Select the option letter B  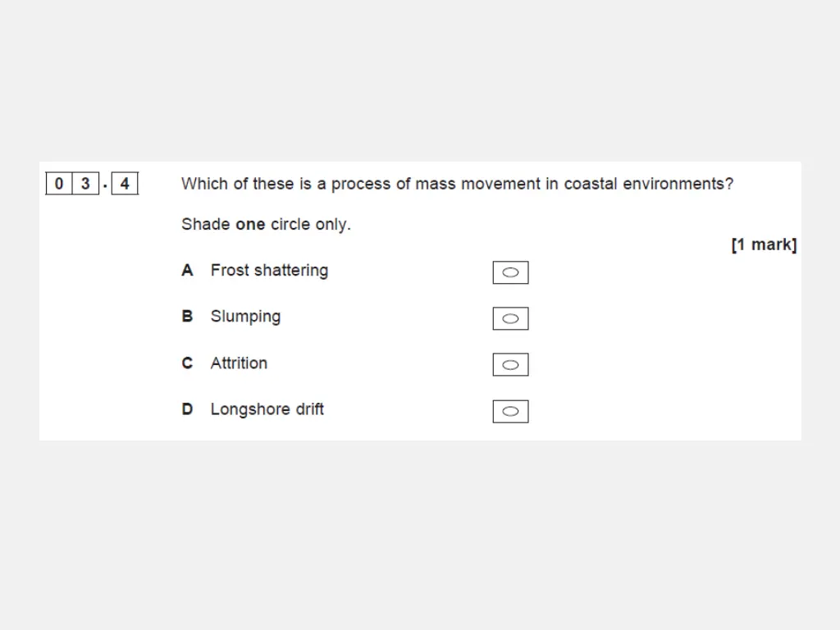pos(187,316)
